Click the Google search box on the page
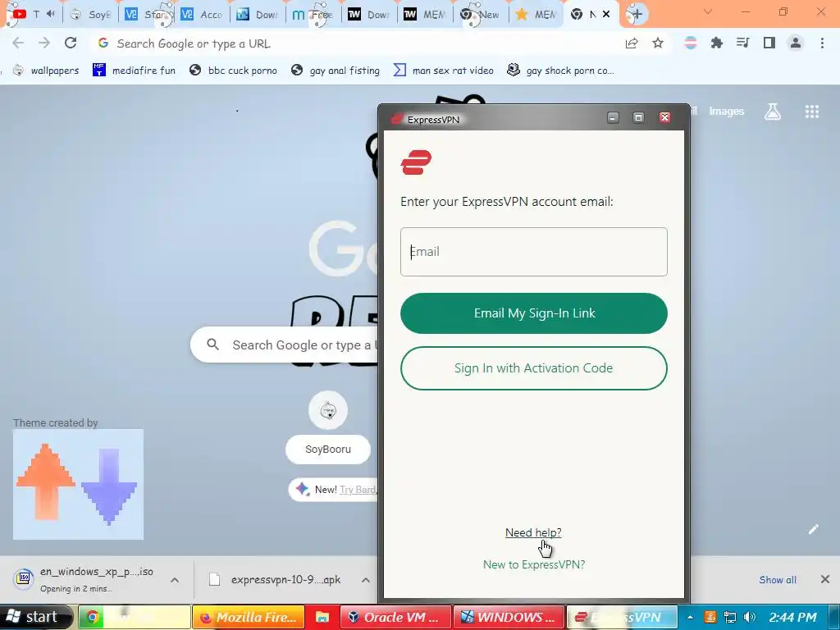This screenshot has height=630, width=840. click(284, 345)
